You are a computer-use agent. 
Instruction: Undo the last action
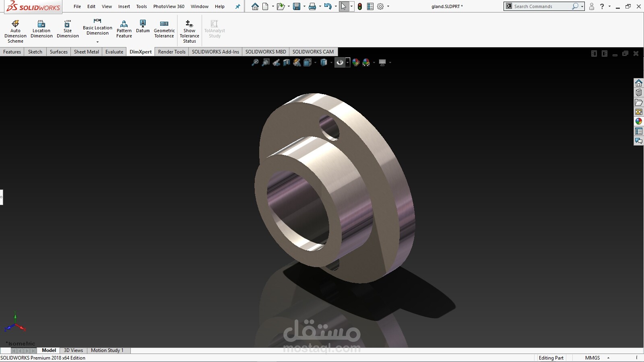(328, 6)
